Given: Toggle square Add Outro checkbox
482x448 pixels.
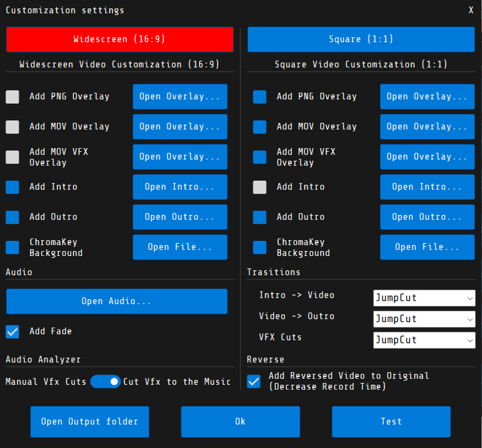Looking at the screenshot, I should 260,217.
